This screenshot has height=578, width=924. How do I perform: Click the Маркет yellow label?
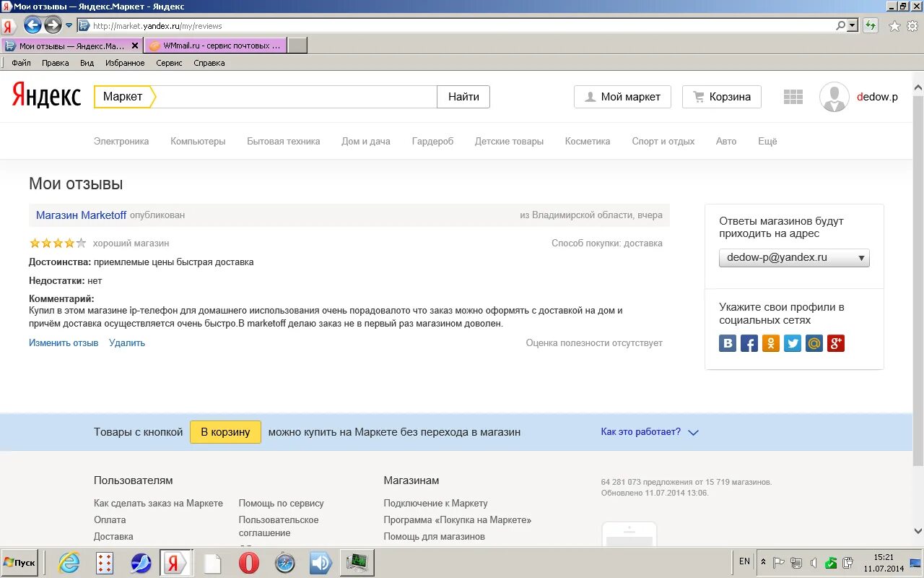[124, 97]
